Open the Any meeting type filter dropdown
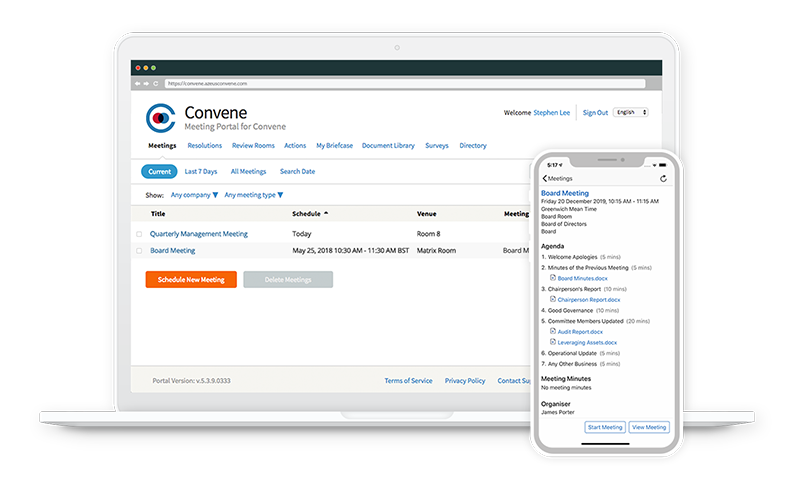This screenshot has width=800, height=487. [254, 195]
